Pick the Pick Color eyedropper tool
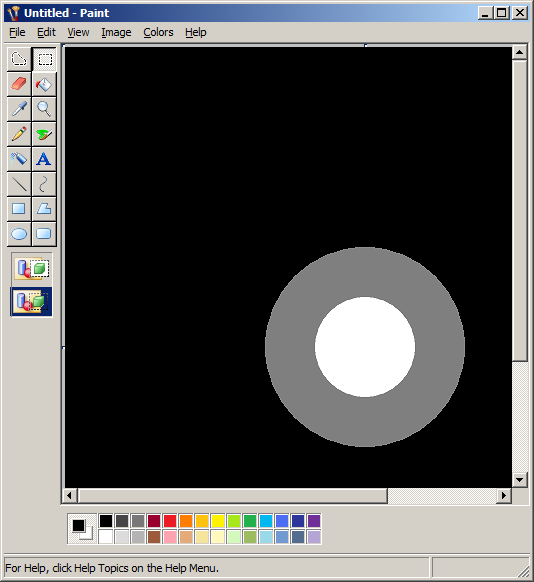534x582 pixels. click(x=19, y=109)
